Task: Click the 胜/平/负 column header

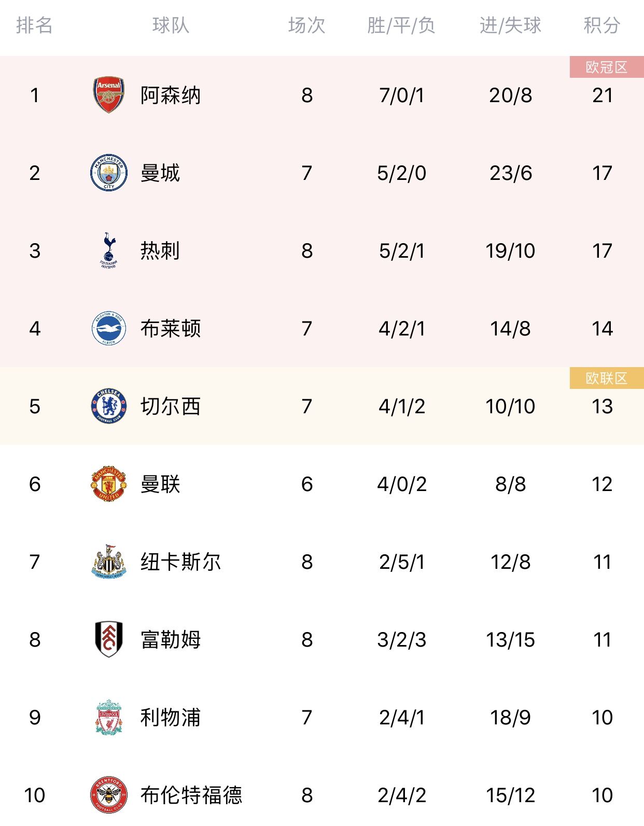Action: point(401,25)
